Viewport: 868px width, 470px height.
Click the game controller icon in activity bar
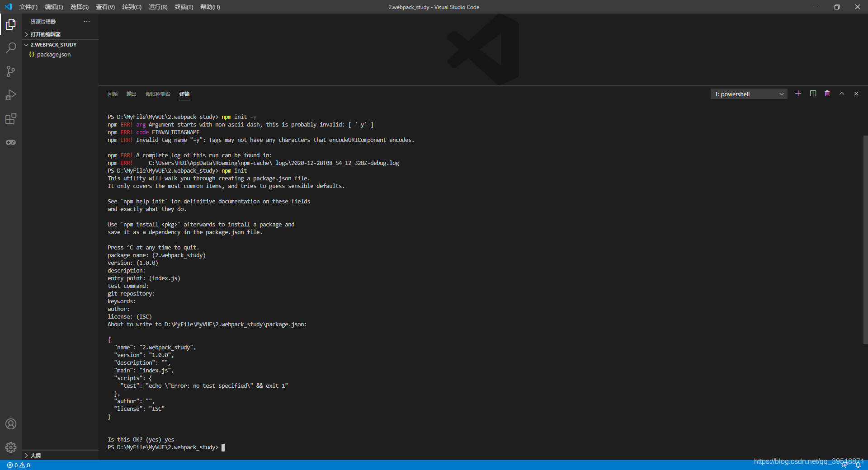(x=11, y=142)
